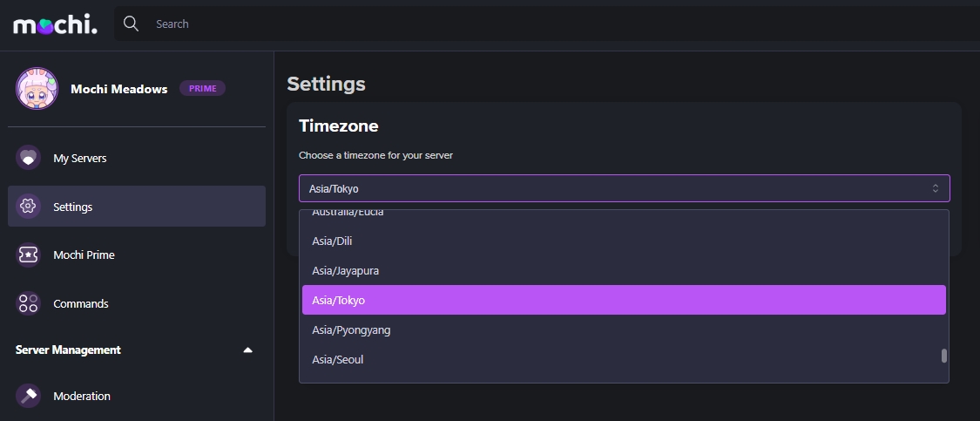Image resolution: width=980 pixels, height=421 pixels.
Task: Click the Mochi logo in header
Action: coord(55,24)
